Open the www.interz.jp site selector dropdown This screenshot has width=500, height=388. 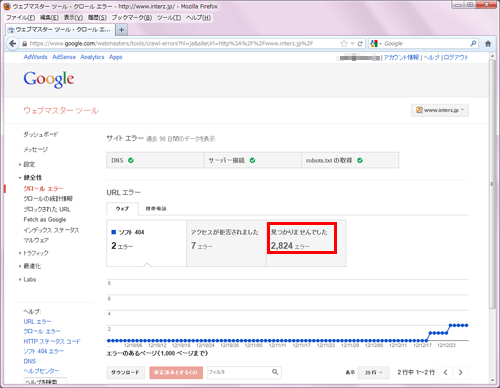(x=440, y=110)
